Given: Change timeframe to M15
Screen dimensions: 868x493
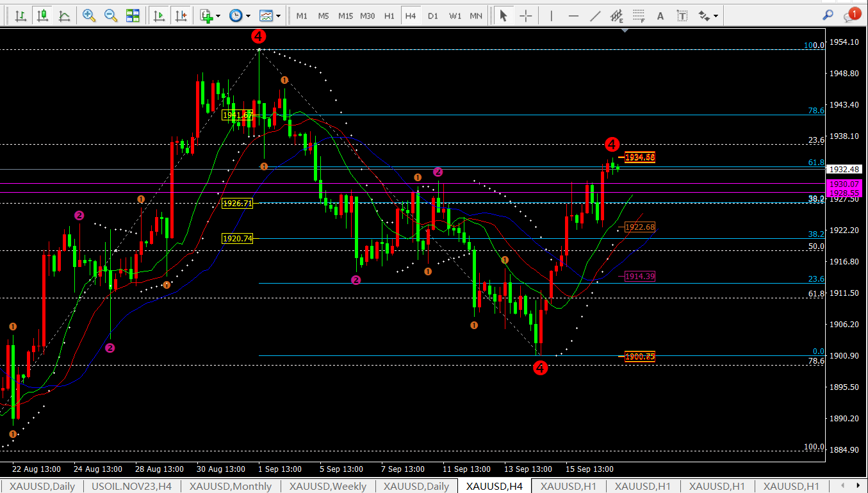Looking at the screenshot, I should 345,16.
